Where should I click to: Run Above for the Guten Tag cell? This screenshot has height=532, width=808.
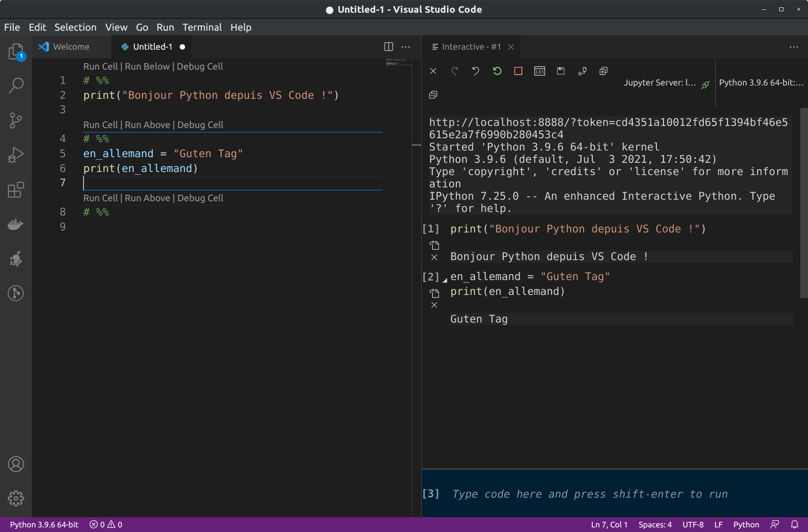[x=148, y=124]
